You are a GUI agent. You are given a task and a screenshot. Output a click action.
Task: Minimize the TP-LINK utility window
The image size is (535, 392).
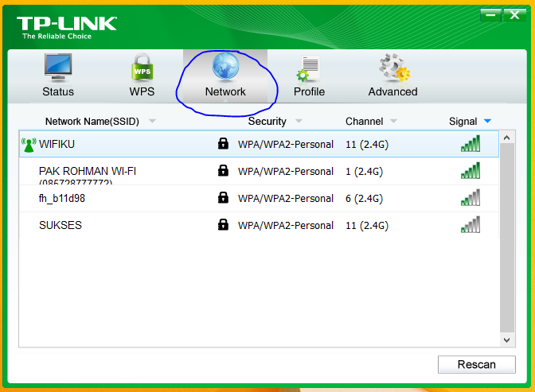click(490, 15)
